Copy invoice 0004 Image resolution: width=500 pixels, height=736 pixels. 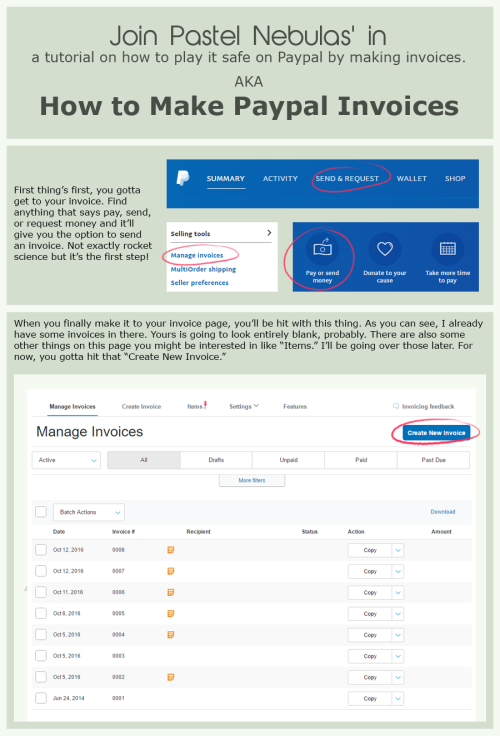370,635
